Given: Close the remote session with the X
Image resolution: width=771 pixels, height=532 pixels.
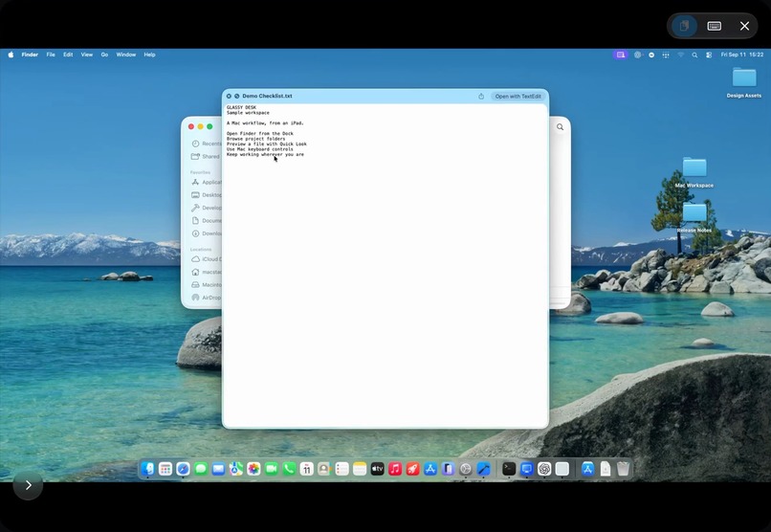Looking at the screenshot, I should tap(744, 26).
